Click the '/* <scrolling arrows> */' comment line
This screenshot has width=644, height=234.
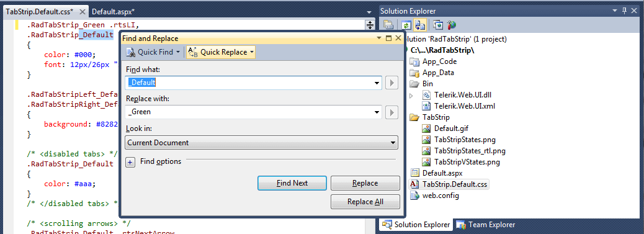(x=79, y=223)
